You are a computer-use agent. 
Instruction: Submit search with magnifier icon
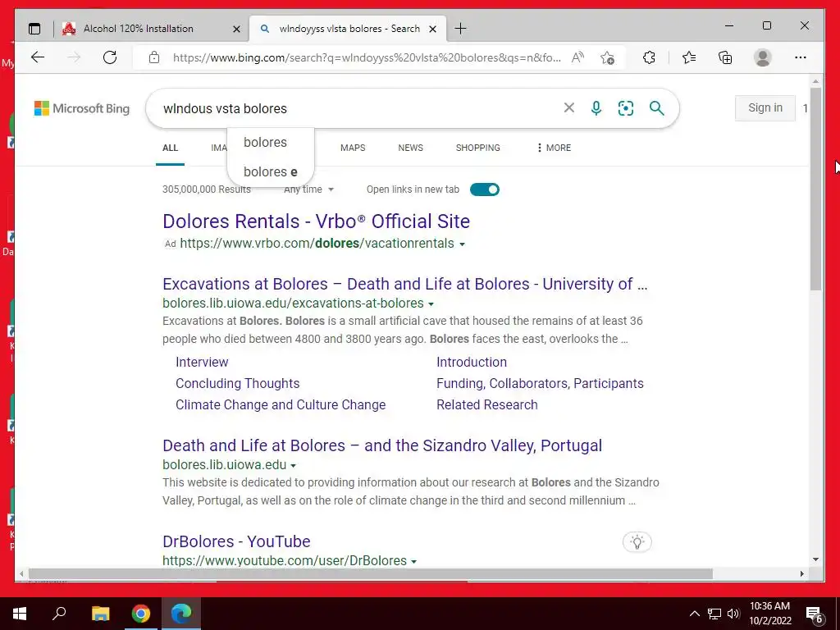click(x=657, y=108)
